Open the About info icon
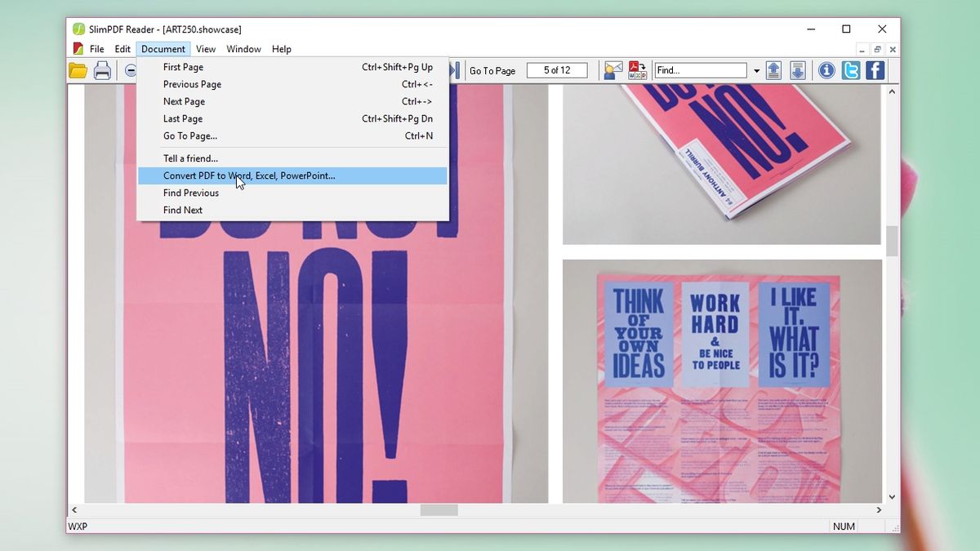 pyautogui.click(x=826, y=70)
